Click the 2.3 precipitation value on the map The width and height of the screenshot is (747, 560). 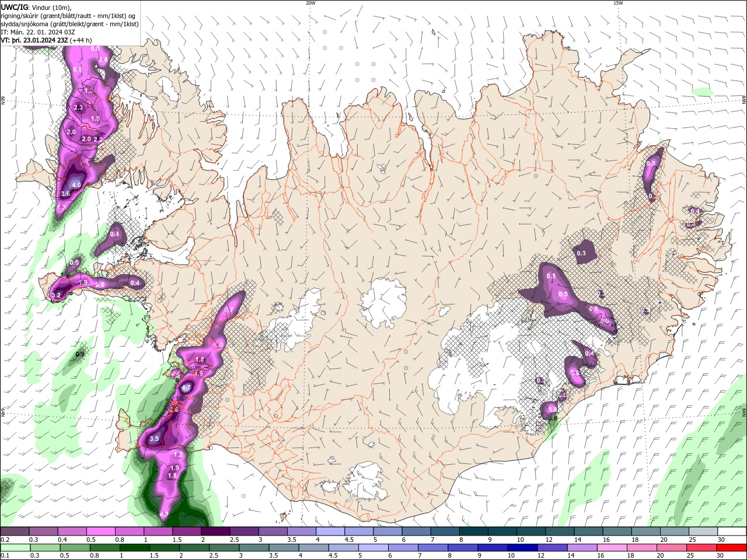[79, 108]
